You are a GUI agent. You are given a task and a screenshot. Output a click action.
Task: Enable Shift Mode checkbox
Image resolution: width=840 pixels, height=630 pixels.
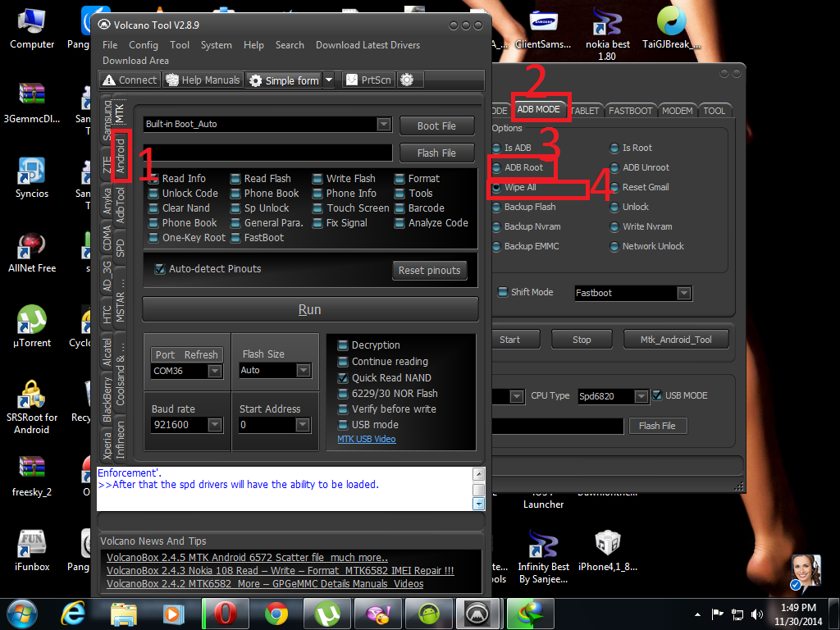point(503,292)
